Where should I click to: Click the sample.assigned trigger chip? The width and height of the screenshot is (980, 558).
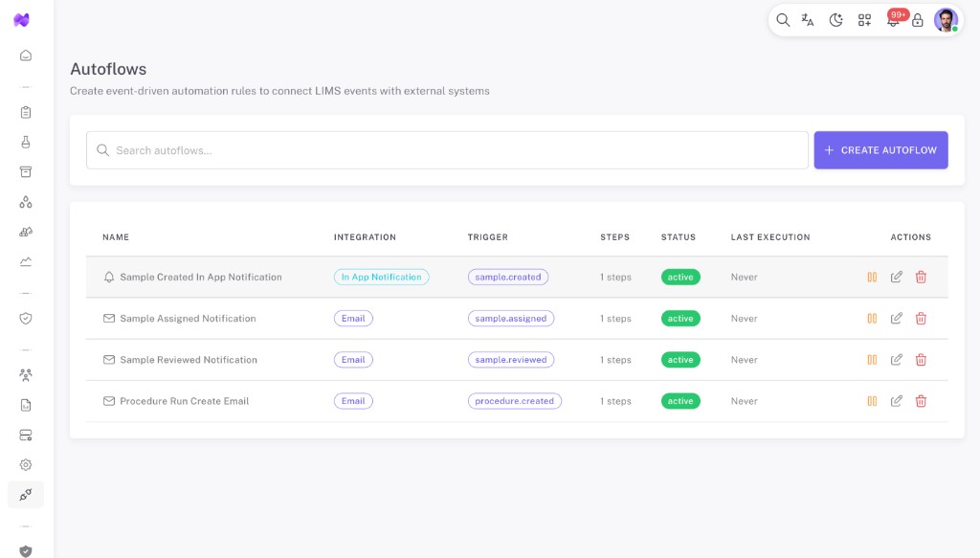[x=511, y=318]
